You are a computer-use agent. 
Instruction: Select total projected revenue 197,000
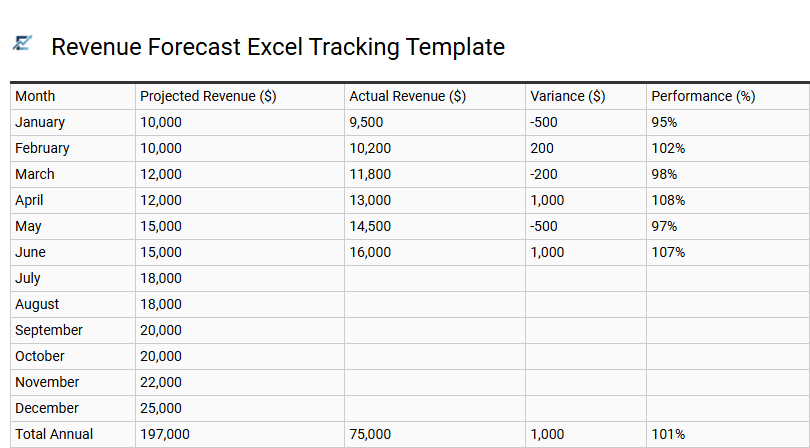[165, 434]
